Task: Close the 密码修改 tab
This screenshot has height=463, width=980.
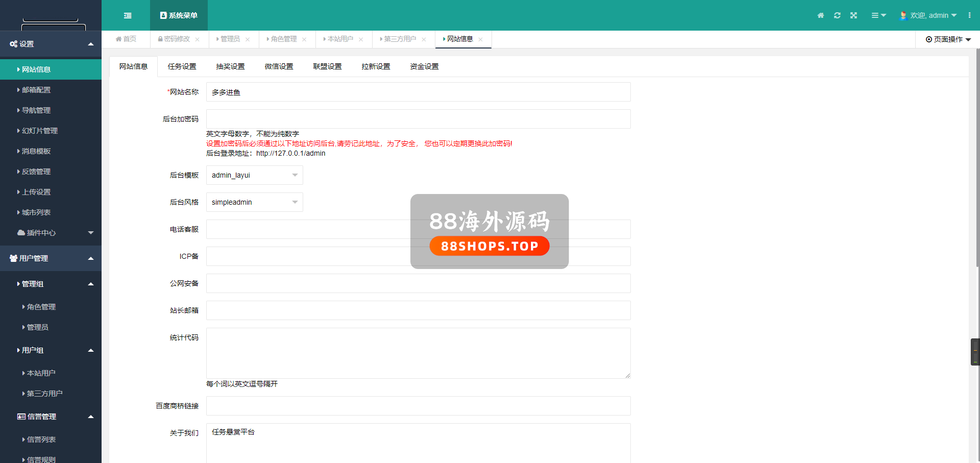Action: coord(198,39)
